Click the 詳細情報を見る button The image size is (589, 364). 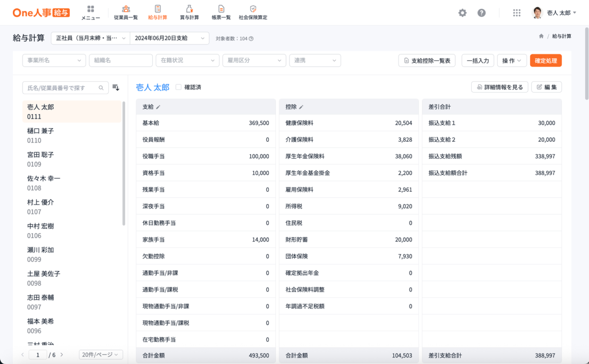pos(500,87)
